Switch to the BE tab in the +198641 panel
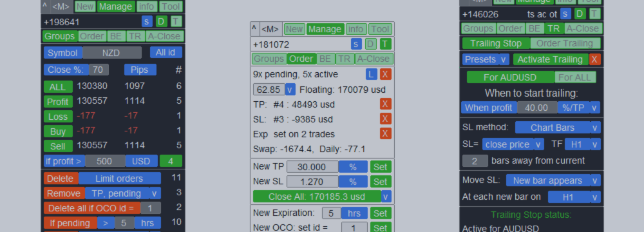Viewport: 644px width, 232px height. (x=116, y=36)
